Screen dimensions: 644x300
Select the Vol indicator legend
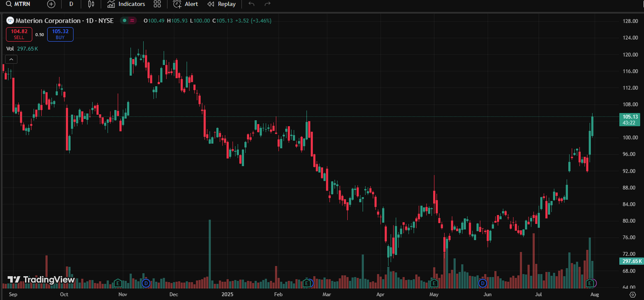(22, 49)
